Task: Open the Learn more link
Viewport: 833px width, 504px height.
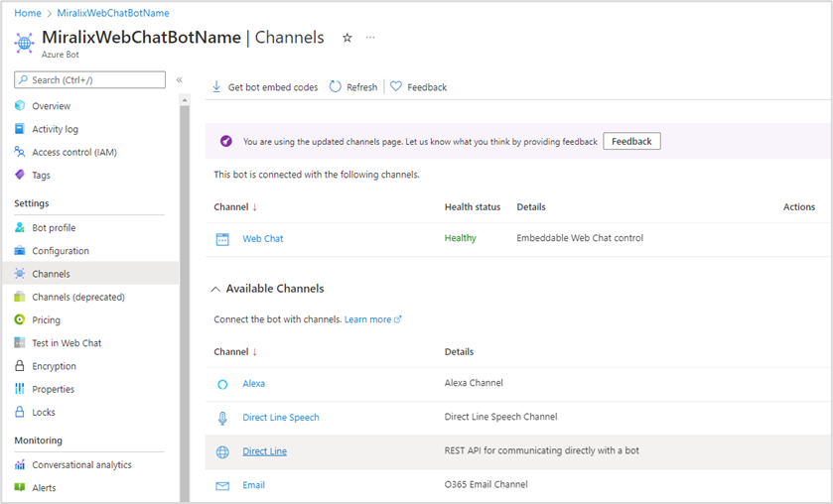Action: 373,319
